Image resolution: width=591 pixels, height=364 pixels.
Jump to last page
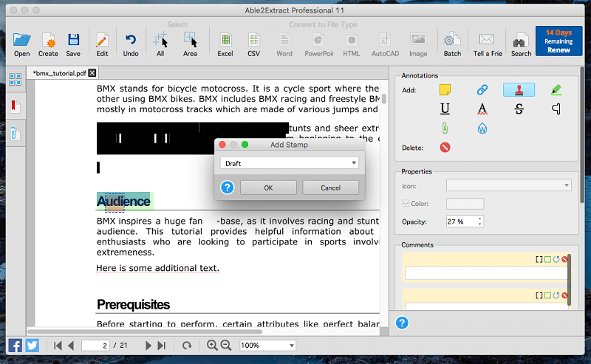click(x=161, y=345)
